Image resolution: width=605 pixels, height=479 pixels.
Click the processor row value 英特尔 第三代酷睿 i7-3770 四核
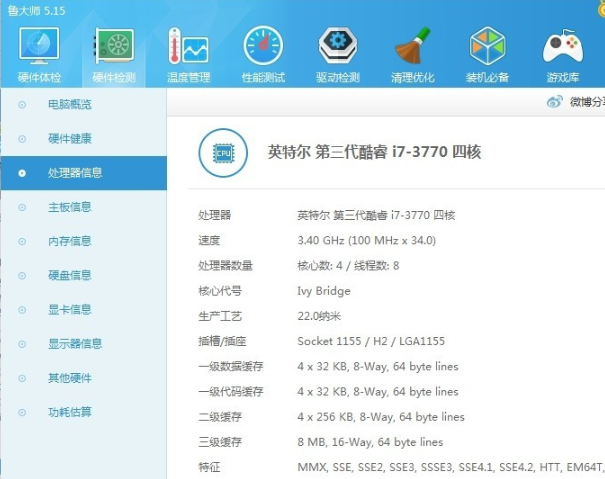[x=376, y=215]
